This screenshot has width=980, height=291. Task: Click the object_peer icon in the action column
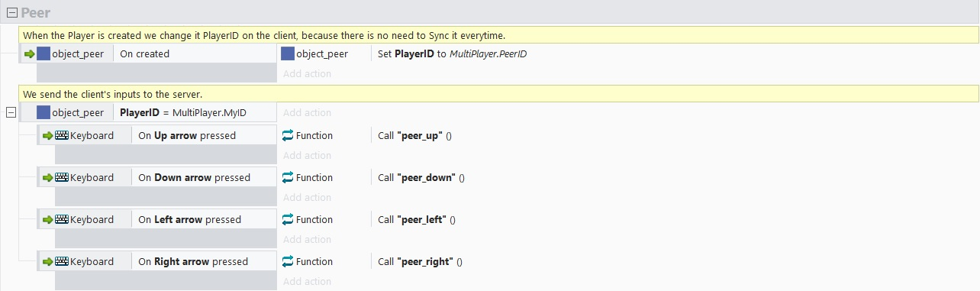(288, 53)
